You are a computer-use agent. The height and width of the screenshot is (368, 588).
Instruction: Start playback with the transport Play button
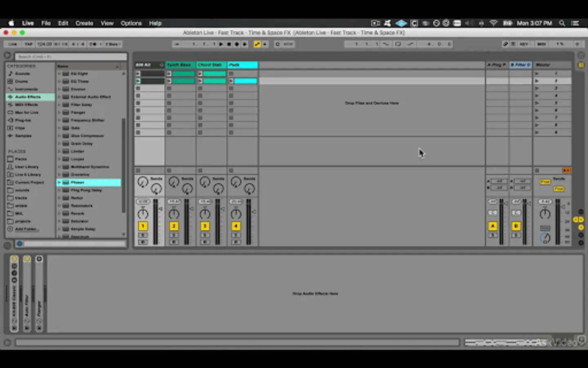[221, 44]
